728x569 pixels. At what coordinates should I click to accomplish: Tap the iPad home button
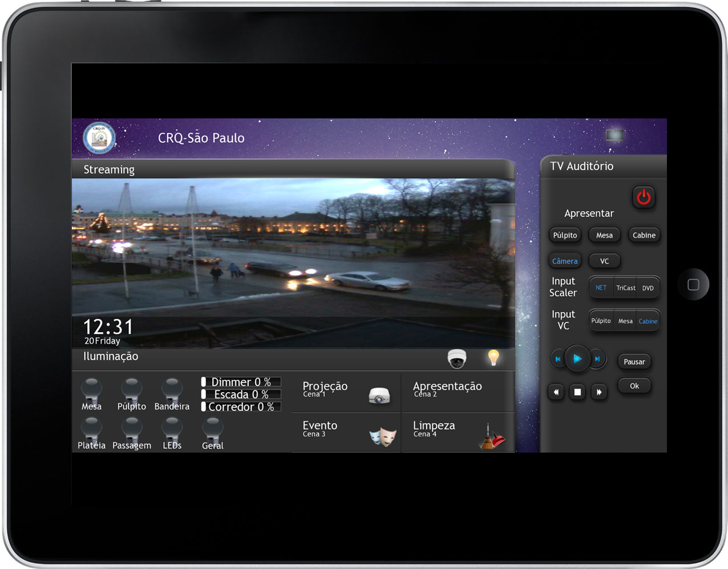tap(693, 284)
